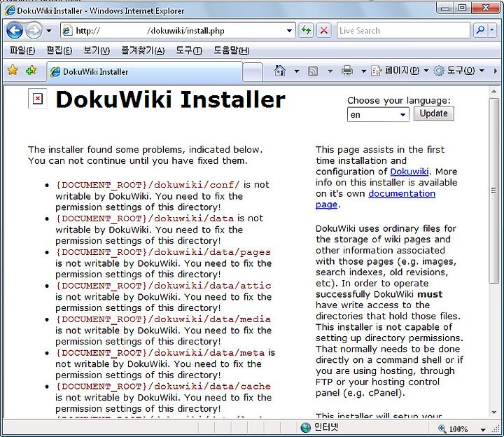The width and height of the screenshot is (504, 437).
Task: Click the scrollbar up arrow
Action: (493, 91)
